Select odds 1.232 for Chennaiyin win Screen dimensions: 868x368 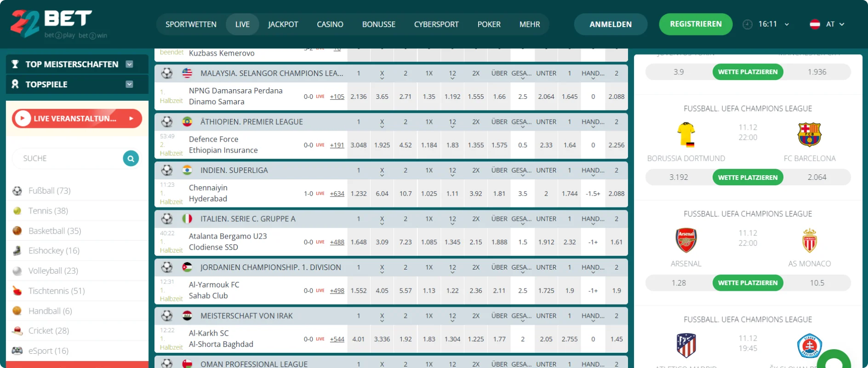coord(359,194)
